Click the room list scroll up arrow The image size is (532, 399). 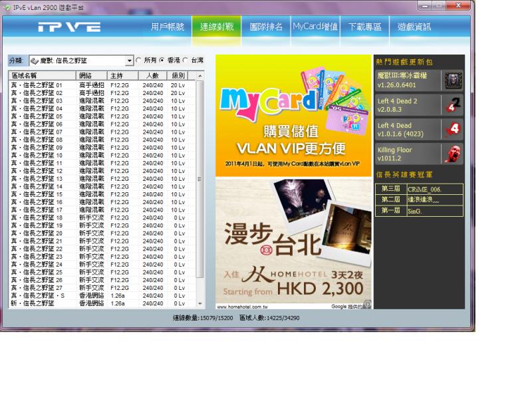click(x=200, y=76)
